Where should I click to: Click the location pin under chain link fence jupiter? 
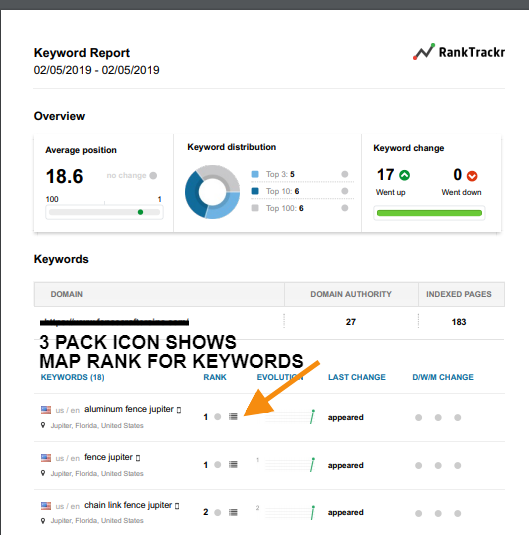pyautogui.click(x=43, y=521)
